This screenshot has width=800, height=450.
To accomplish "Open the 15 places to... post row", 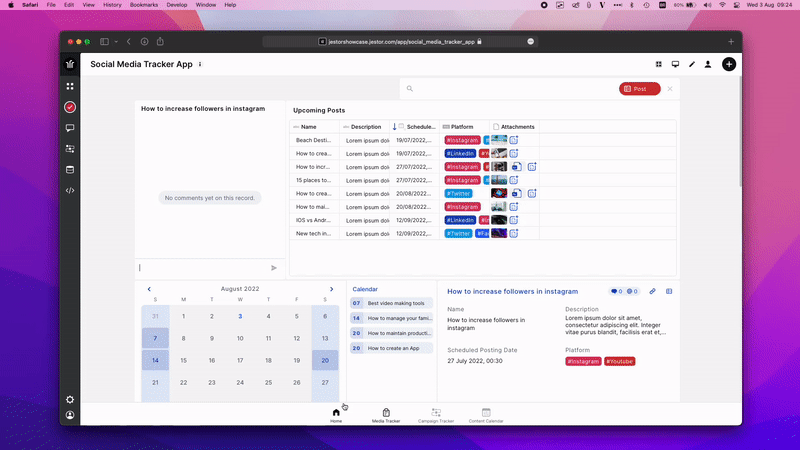I will pos(483,180).
